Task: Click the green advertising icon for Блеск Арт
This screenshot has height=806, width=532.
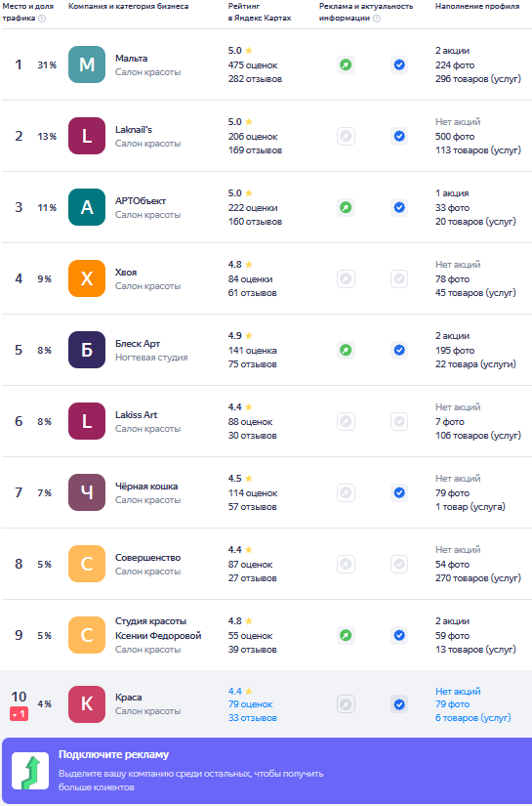Action: click(x=347, y=351)
